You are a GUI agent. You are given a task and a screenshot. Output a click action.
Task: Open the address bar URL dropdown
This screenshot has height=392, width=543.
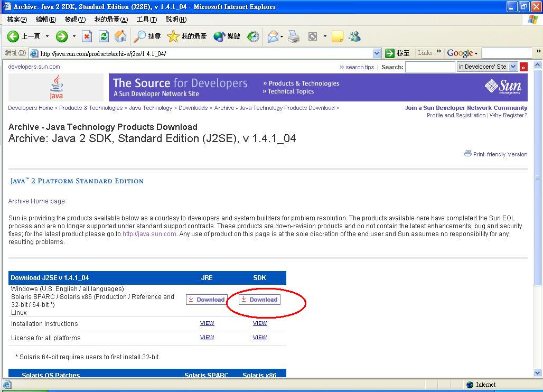(377, 53)
